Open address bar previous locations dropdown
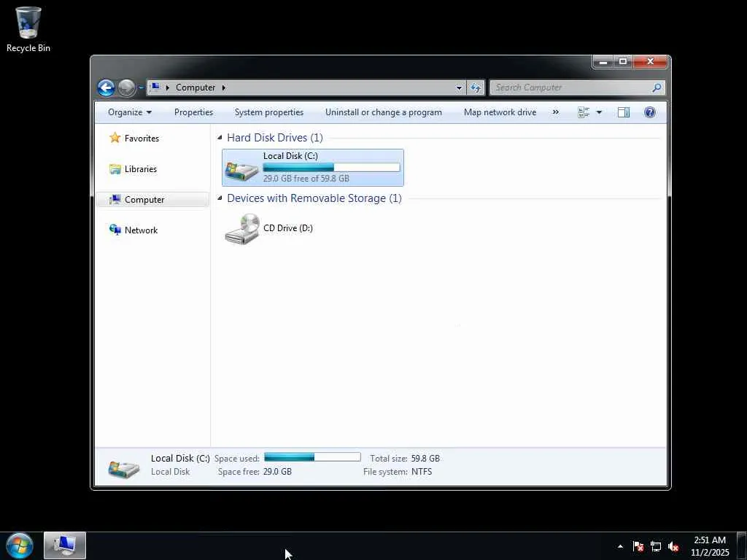747x560 pixels. click(460, 87)
